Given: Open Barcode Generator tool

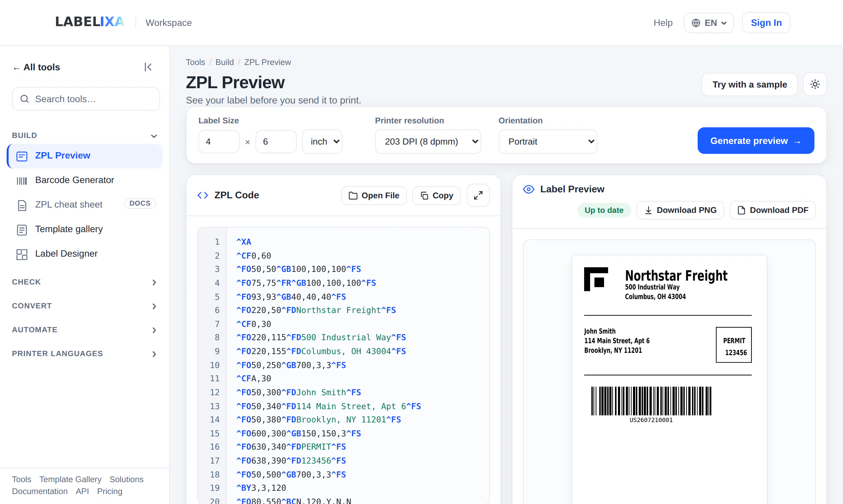Looking at the screenshot, I should pos(85,180).
